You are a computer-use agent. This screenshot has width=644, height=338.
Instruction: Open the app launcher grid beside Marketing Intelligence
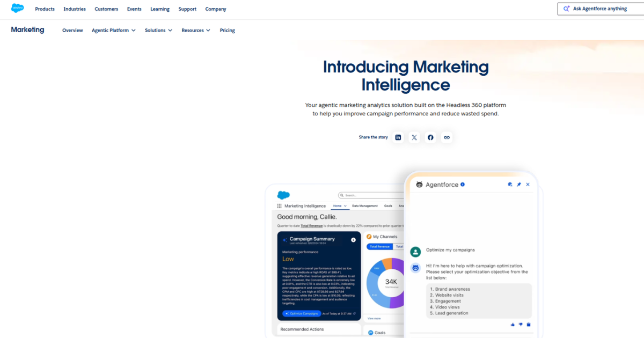279,206
